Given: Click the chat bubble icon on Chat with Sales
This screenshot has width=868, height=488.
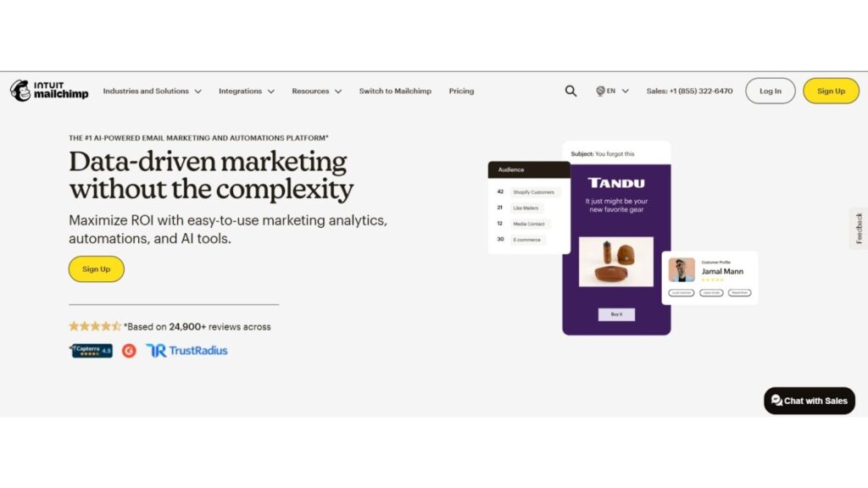Looking at the screenshot, I should 775,401.
